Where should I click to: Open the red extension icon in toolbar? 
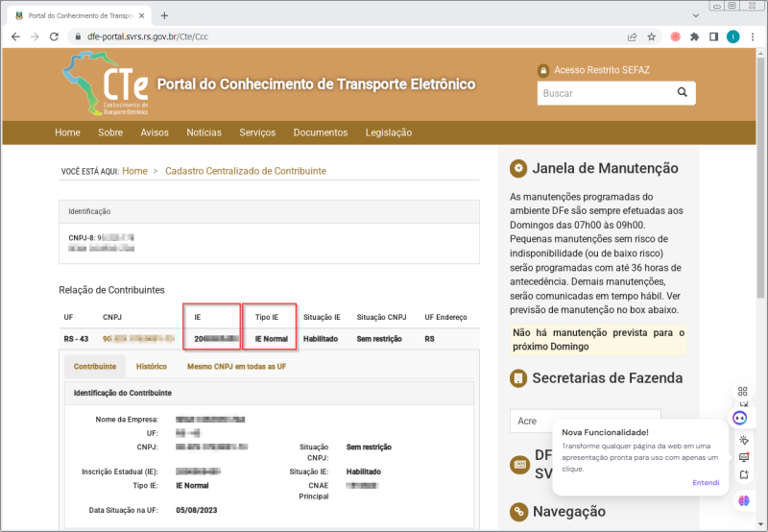[x=676, y=36]
